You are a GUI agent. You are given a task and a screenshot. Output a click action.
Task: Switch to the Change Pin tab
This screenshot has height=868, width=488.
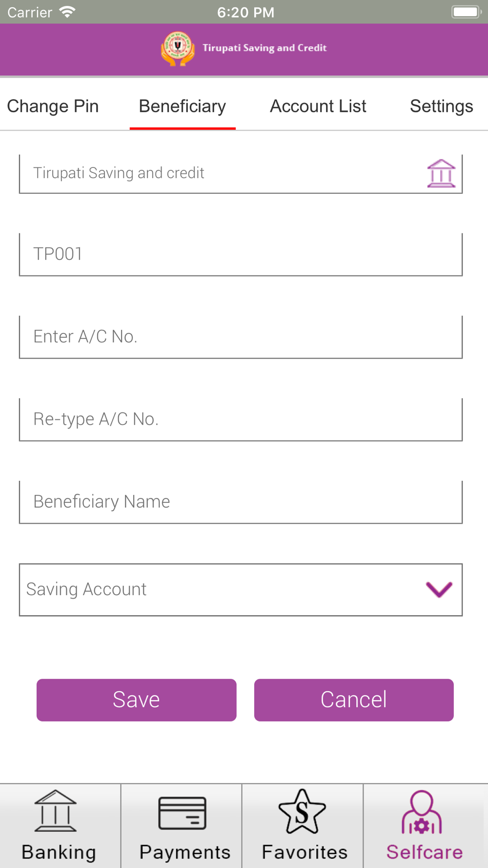(53, 106)
